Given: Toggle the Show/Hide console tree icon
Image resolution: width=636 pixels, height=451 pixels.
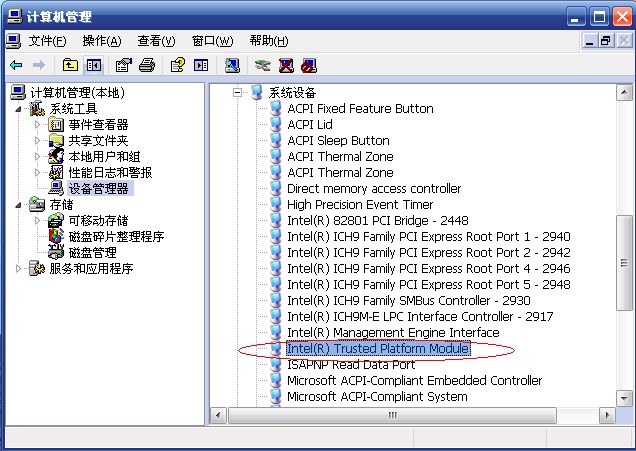Looking at the screenshot, I should pyautogui.click(x=94, y=65).
